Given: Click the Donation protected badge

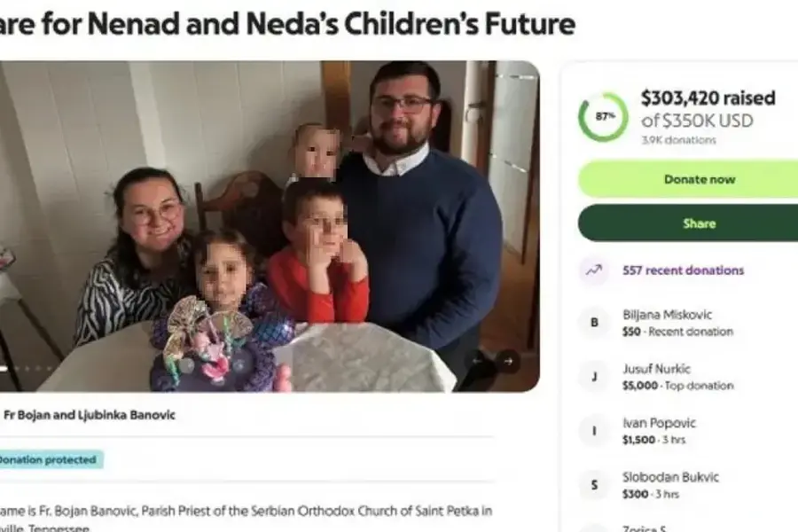Looking at the screenshot, I should (48, 459).
